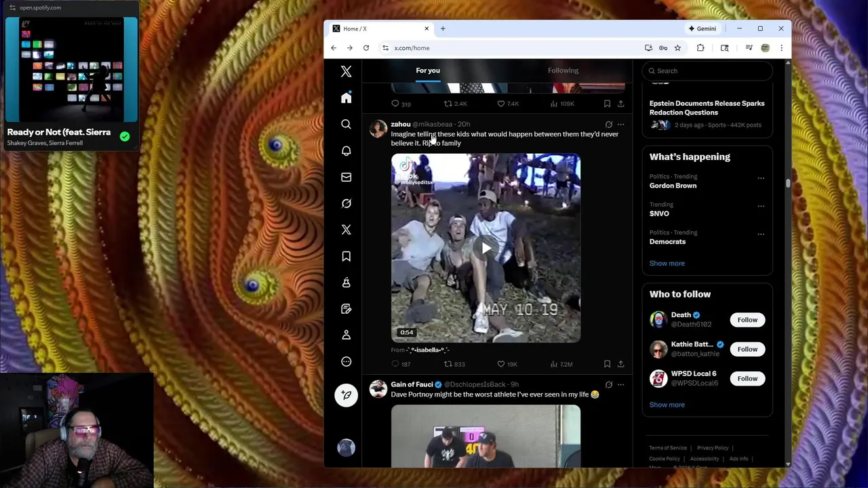Follow the Death account
Image resolution: width=868 pixels, height=488 pixels.
747,320
